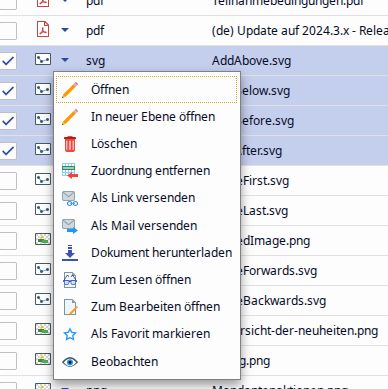The width and height of the screenshot is (388, 389).
Task: Select Zuordnung entfernen menu entry
Action: click(x=147, y=171)
